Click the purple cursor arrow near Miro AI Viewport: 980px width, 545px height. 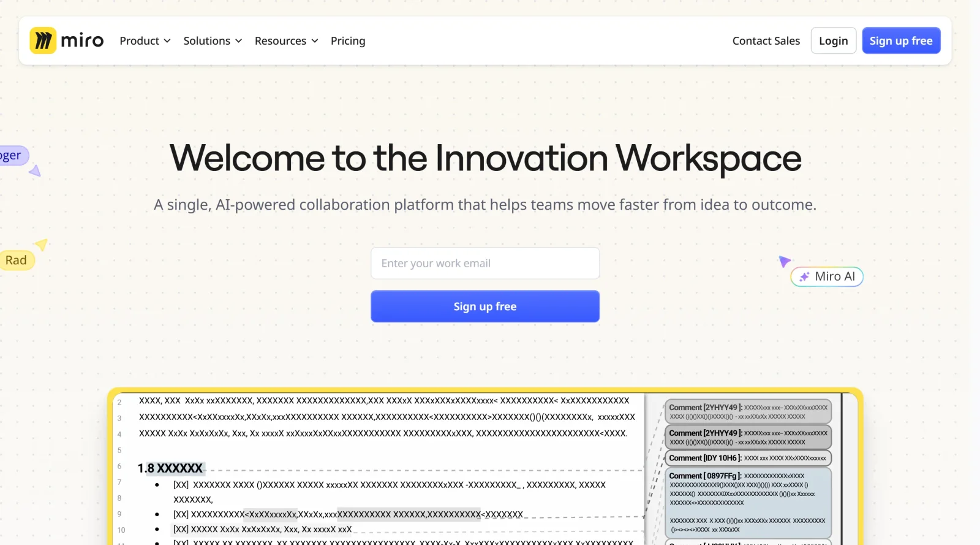784,261
